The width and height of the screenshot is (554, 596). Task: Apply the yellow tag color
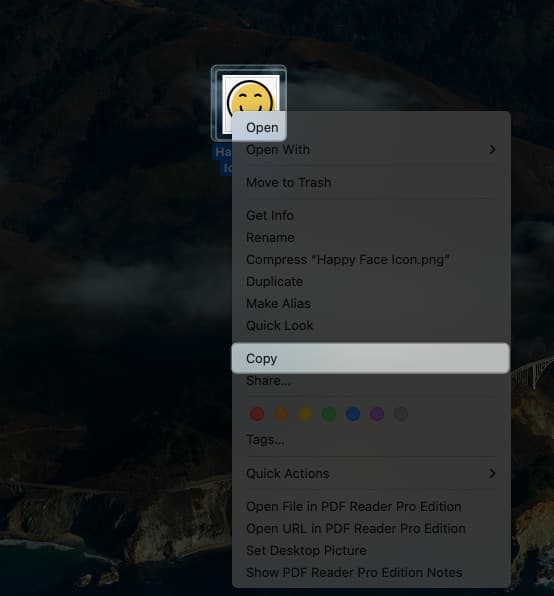305,414
